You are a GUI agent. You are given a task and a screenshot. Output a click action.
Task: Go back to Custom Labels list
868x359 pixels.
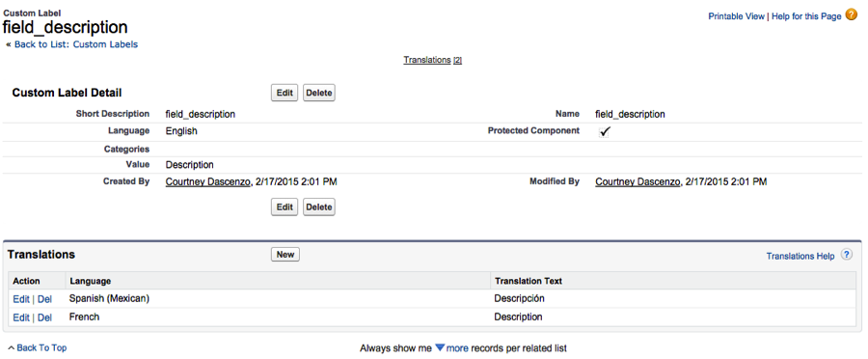pos(76,44)
